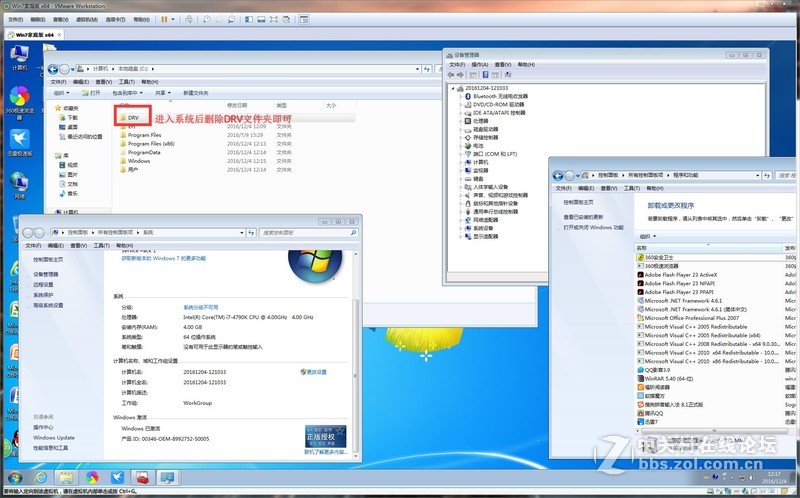Viewport: 800px width, 498px height.
Task: Open the dropdown arrow beside VMware pause button
Action: point(172,19)
